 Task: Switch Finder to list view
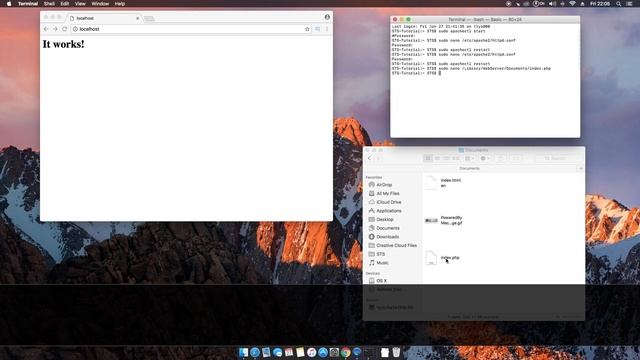pos(437,158)
